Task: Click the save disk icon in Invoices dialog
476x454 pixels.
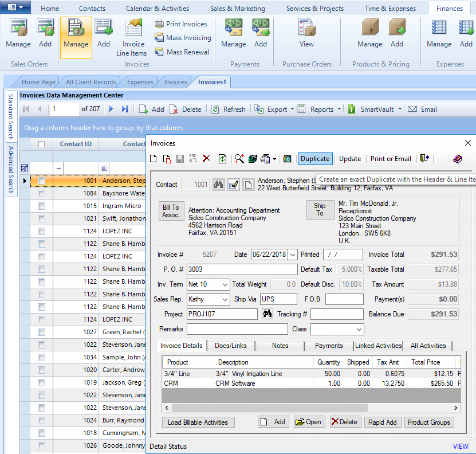Action: click(x=180, y=159)
